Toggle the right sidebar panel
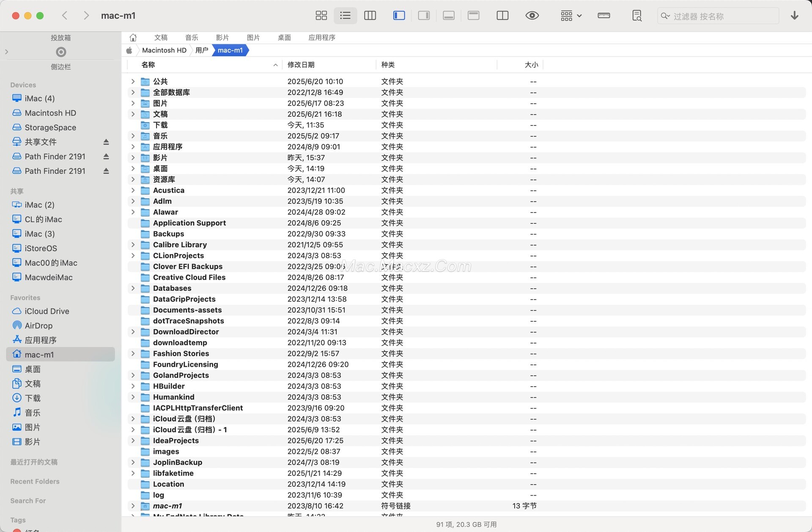This screenshot has width=812, height=532. click(x=424, y=16)
